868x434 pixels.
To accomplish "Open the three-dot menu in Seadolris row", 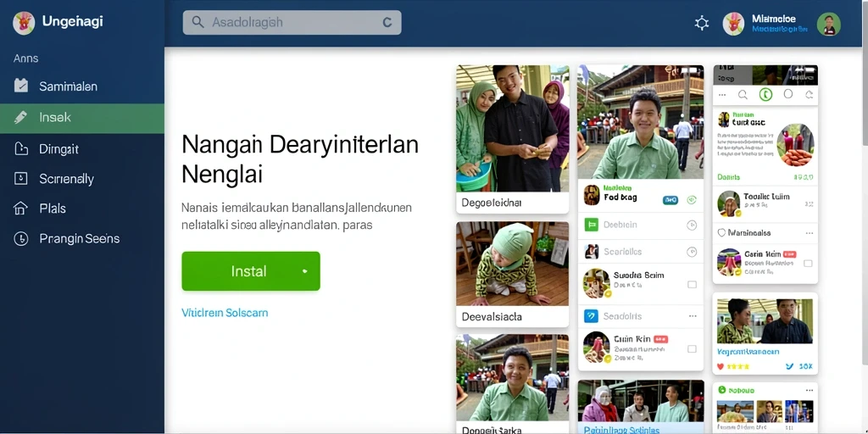I will point(692,316).
